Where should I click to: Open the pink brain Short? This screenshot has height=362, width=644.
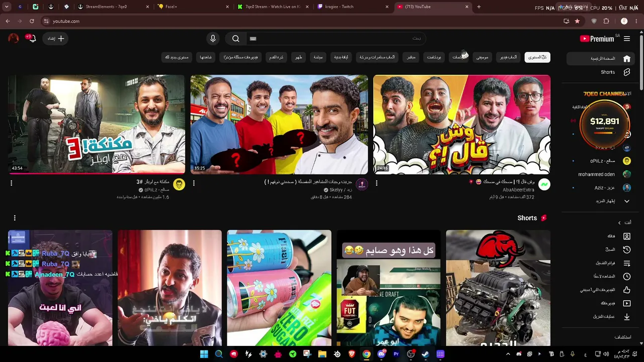[60, 288]
